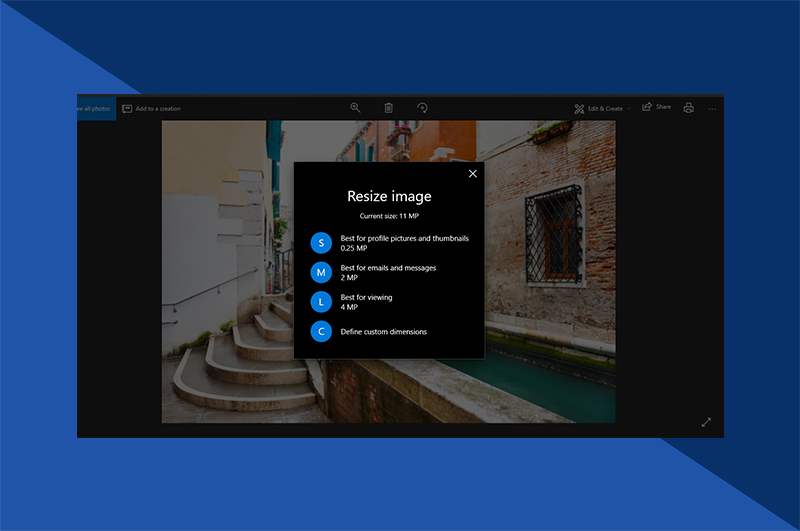The height and width of the screenshot is (531, 800).
Task: Click the Share button
Action: [657, 107]
